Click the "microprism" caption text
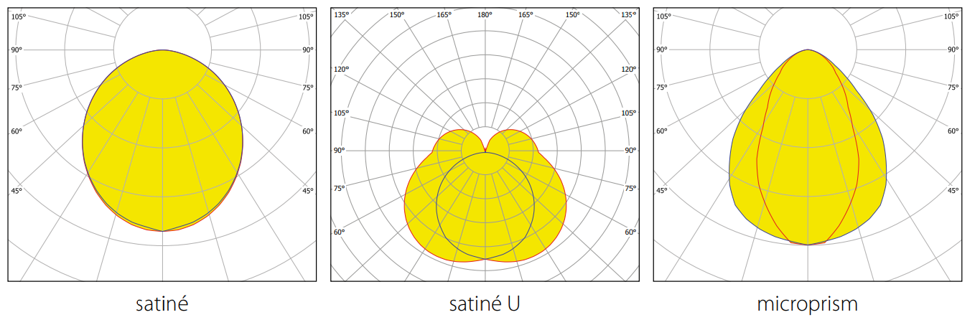This screenshot has width=980, height=330. click(x=808, y=304)
